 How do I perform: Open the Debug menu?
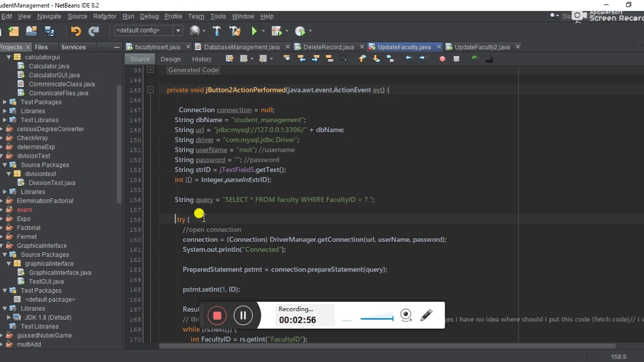[149, 16]
